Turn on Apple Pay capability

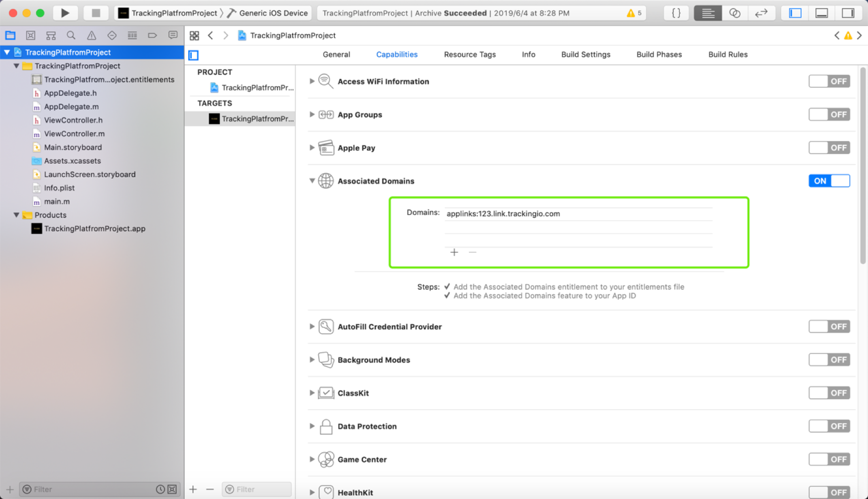829,148
